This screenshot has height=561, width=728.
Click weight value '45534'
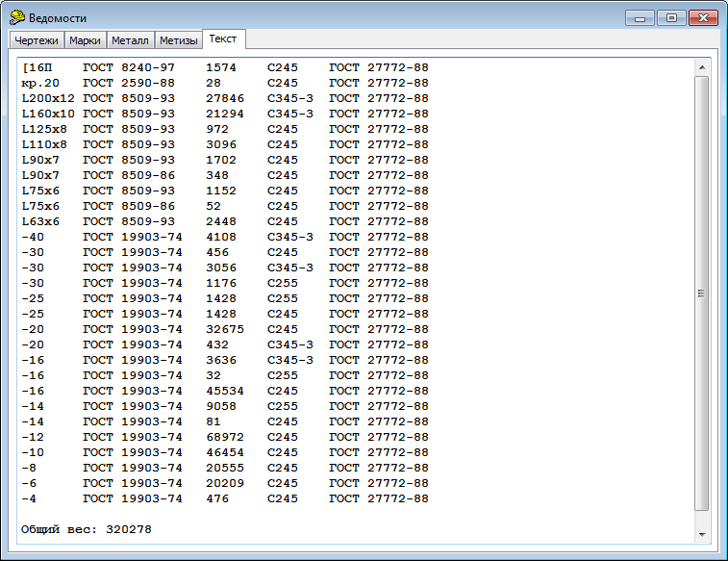225,391
